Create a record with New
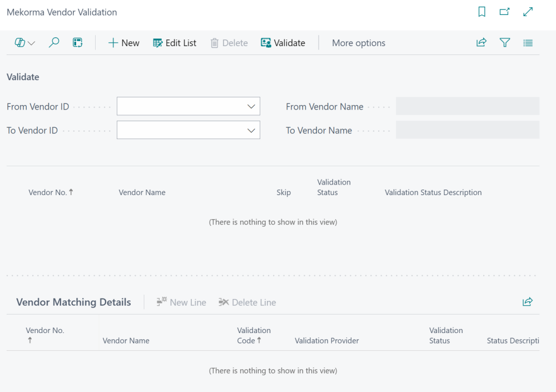Viewport: 556px width, 392px height. [x=123, y=42]
